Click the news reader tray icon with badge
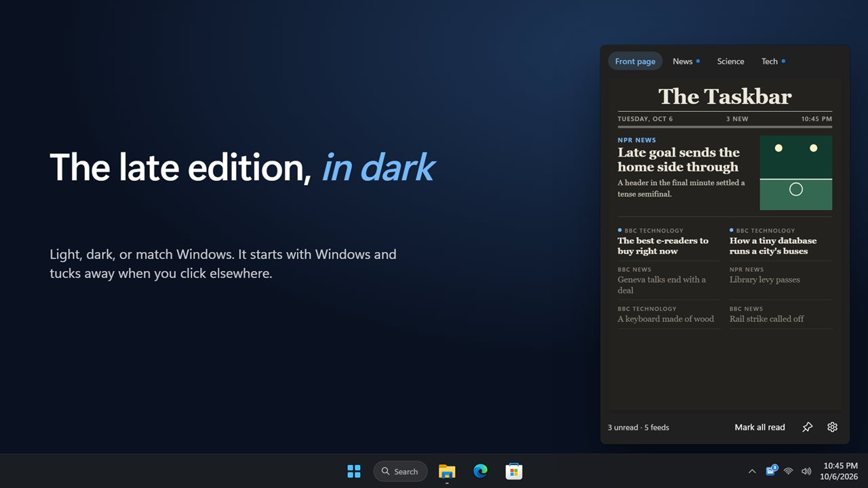The height and width of the screenshot is (488, 868). click(x=771, y=471)
